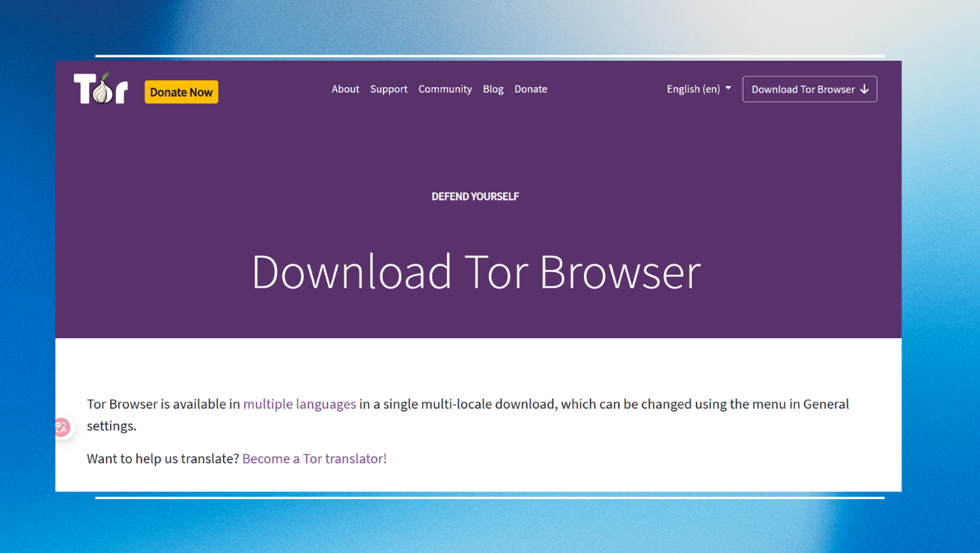Expand the English (en) language dropdown
Viewport: 980px width, 553px height.
tap(698, 88)
